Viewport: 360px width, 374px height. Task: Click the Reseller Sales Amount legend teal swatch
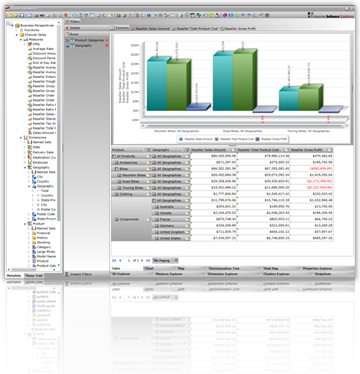coord(181,139)
